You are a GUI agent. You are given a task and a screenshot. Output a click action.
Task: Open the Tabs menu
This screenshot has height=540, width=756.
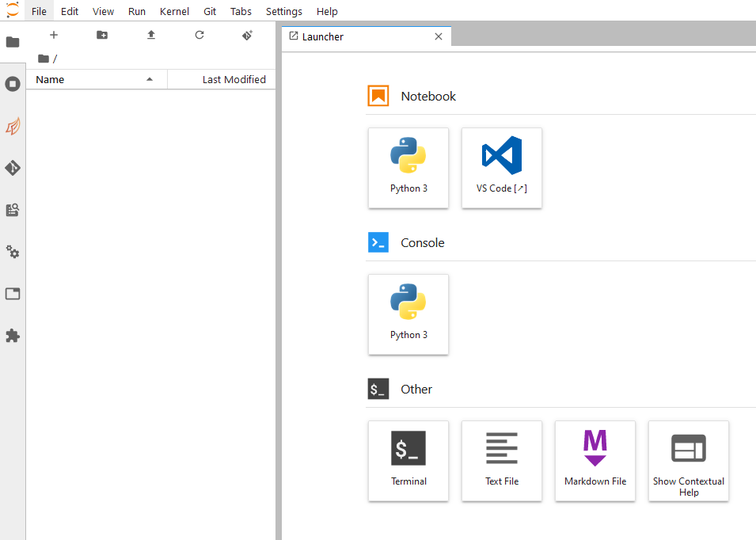[x=241, y=11]
